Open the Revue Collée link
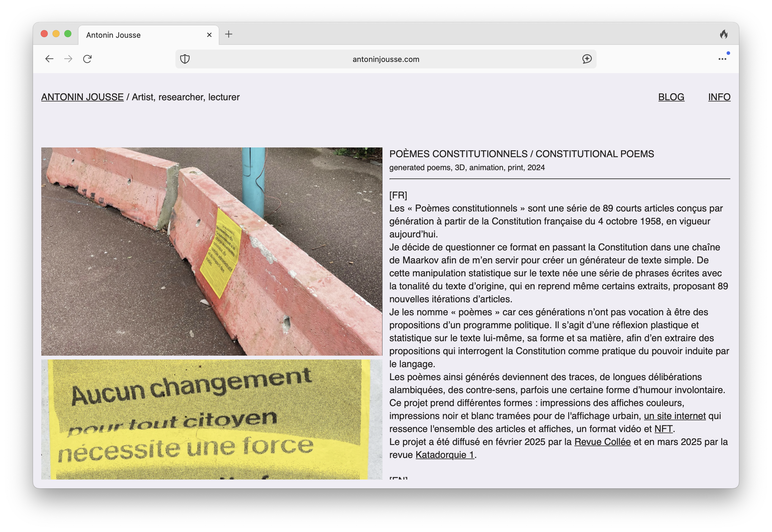The image size is (772, 532). (602, 442)
